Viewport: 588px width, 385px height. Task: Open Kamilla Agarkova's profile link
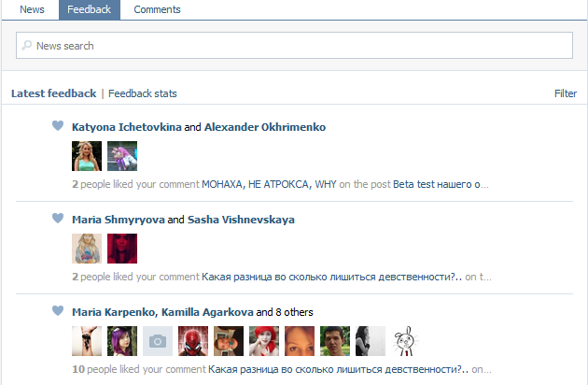(x=207, y=312)
